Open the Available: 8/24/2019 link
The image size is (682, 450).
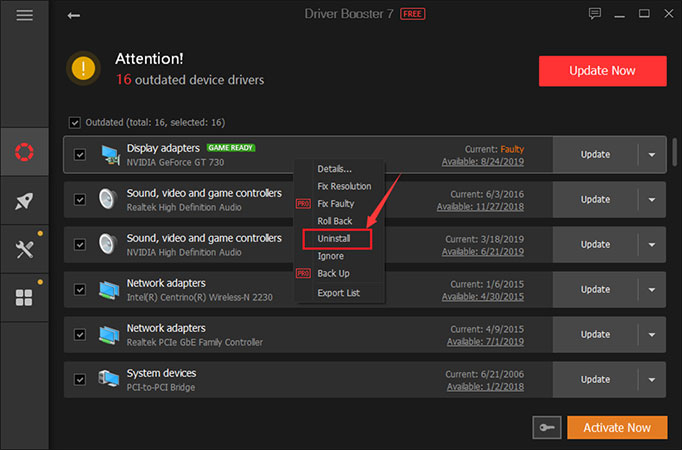click(483, 162)
